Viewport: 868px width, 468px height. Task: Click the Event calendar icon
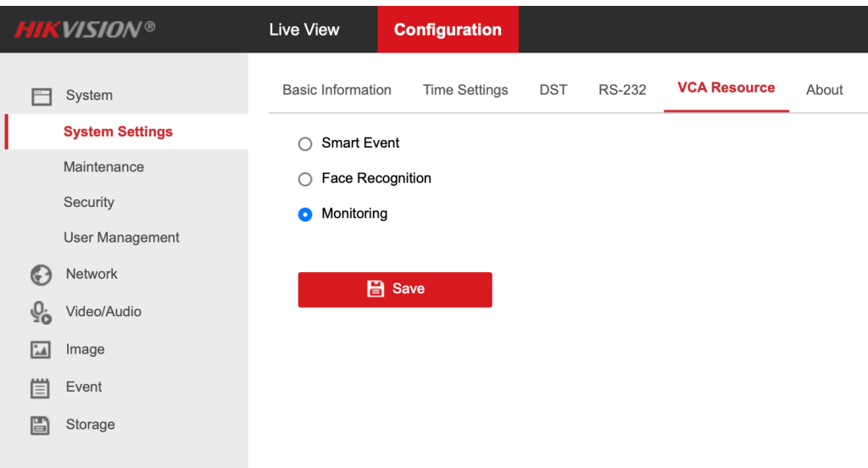[x=41, y=388]
